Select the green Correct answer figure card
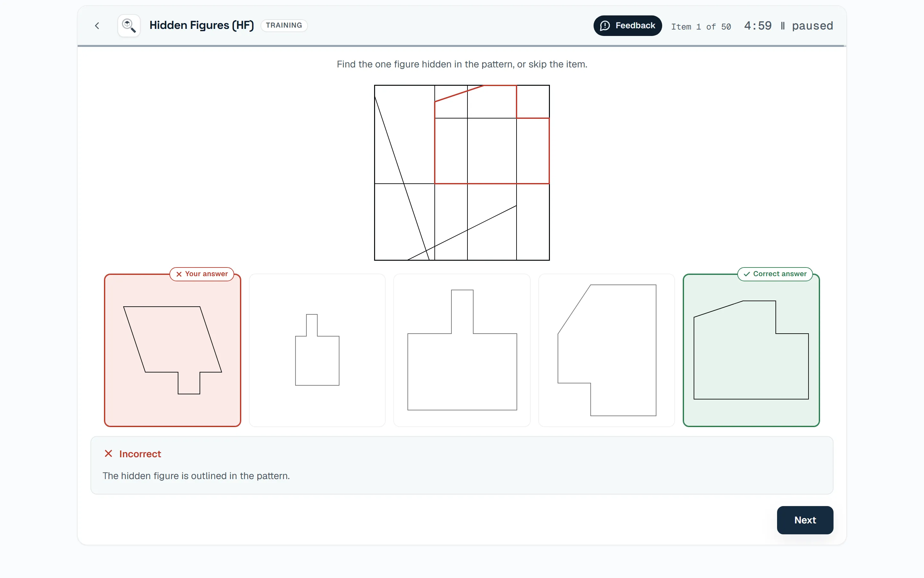Image resolution: width=924 pixels, height=578 pixels. point(751,350)
